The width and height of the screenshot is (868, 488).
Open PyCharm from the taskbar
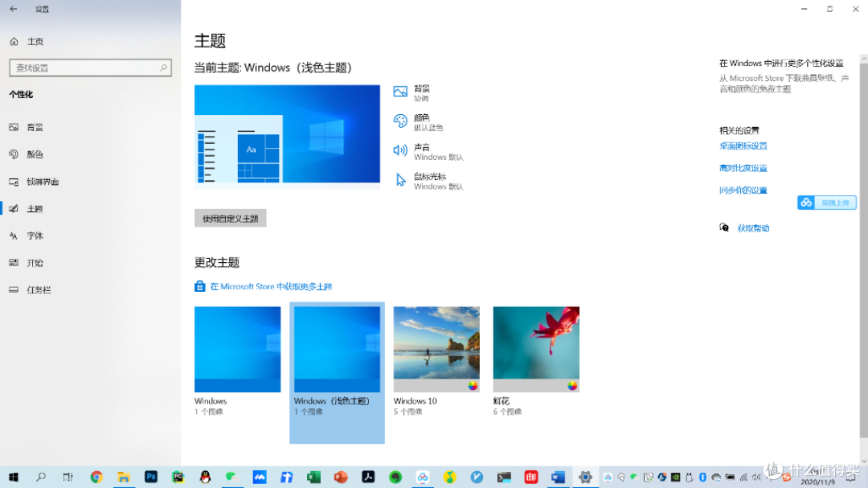(178, 477)
